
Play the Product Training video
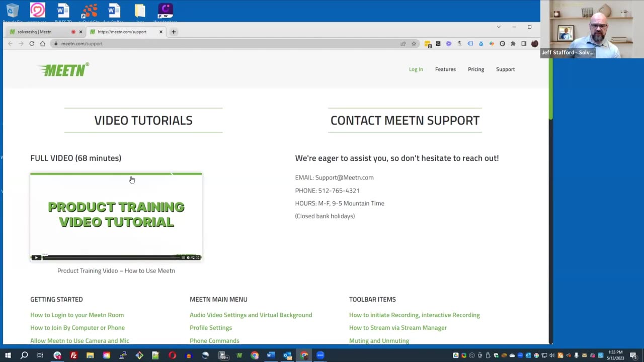point(36,257)
